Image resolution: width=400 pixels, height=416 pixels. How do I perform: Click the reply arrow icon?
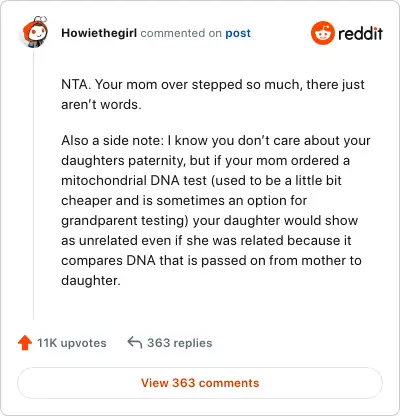click(135, 342)
